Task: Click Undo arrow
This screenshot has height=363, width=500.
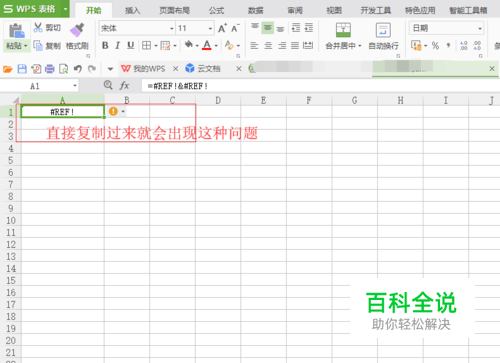Action: point(78,69)
